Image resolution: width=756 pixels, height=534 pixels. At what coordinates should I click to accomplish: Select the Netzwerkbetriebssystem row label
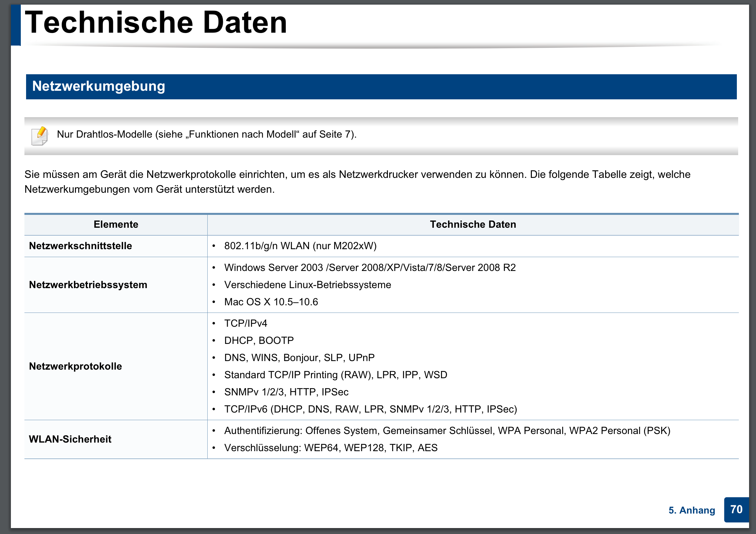click(88, 285)
